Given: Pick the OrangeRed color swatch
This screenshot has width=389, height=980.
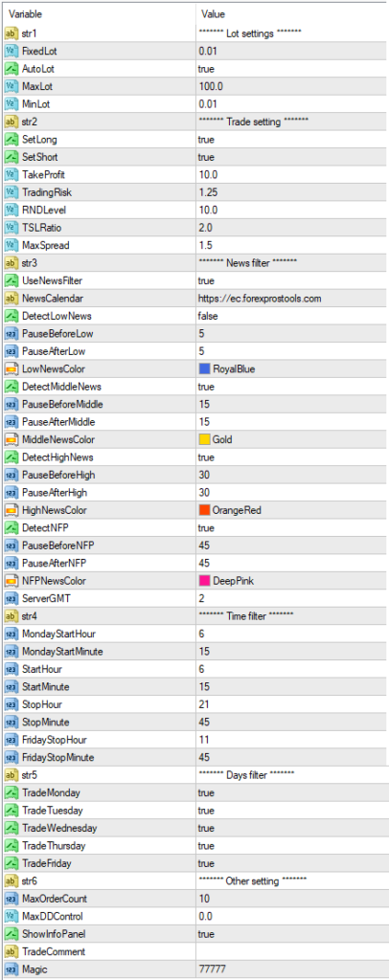Looking at the screenshot, I should click(x=204, y=511).
